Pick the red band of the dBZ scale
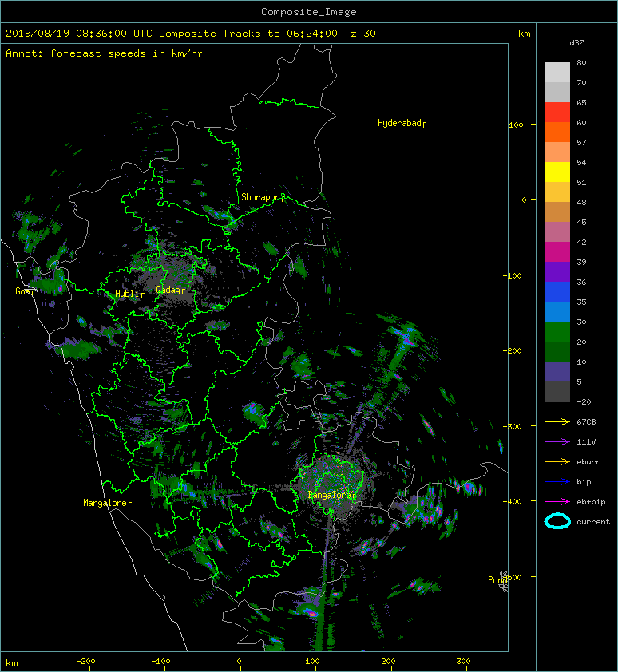Image resolution: width=618 pixels, height=672 pixels. tap(557, 112)
